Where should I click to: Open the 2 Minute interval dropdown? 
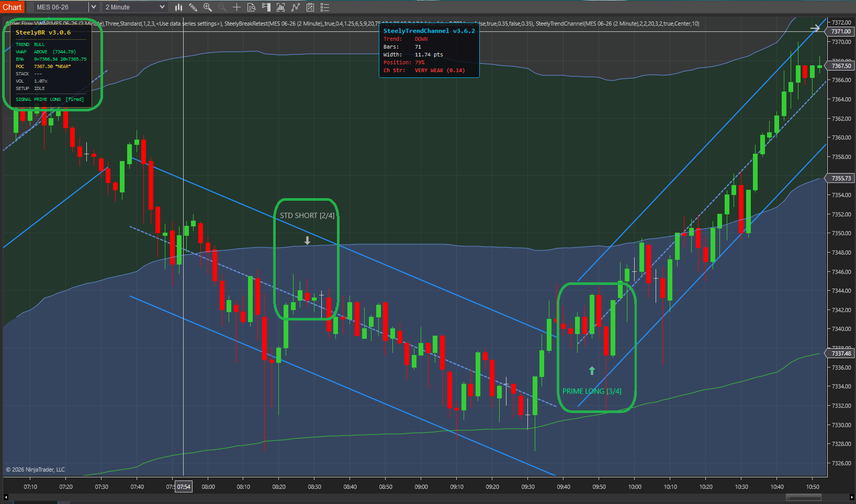(134, 7)
